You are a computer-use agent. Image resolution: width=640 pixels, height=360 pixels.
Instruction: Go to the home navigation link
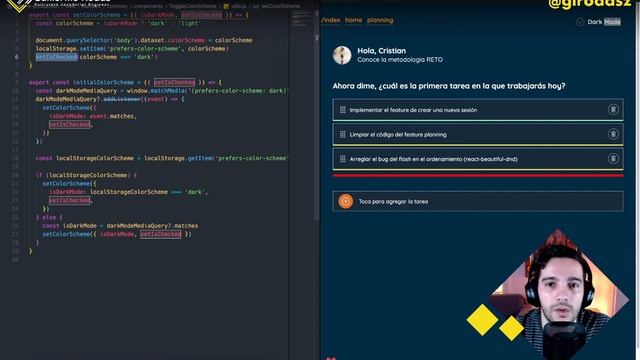[x=353, y=20]
